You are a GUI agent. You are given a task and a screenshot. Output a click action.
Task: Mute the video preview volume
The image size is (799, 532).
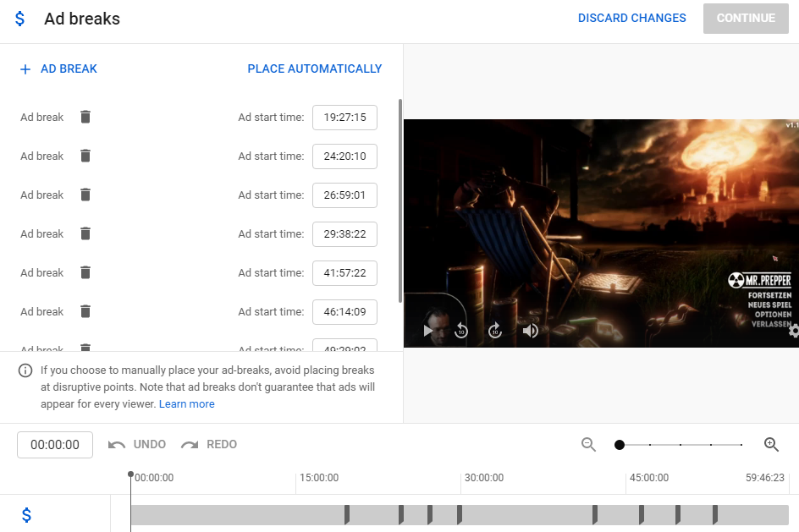pyautogui.click(x=530, y=331)
